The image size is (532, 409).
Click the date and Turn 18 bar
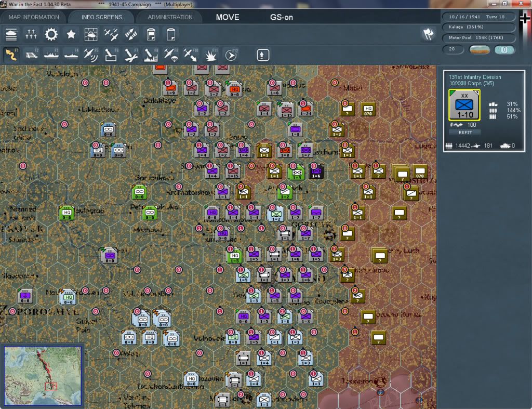[x=478, y=17]
